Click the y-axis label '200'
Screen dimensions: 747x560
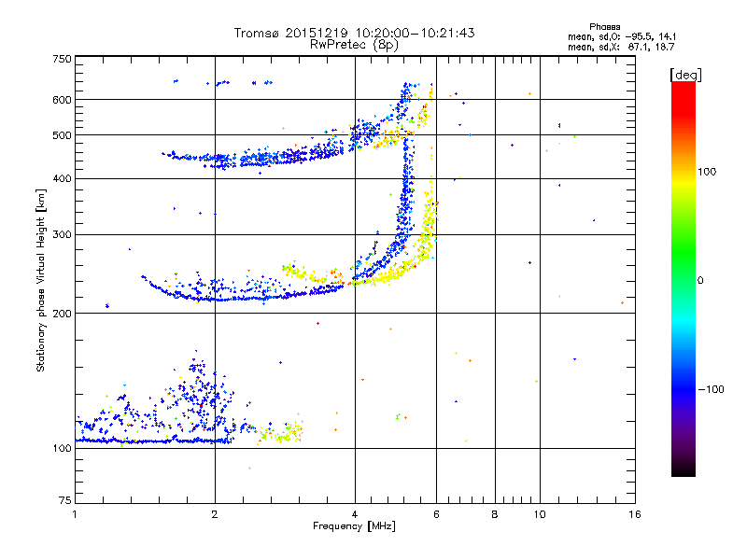pos(62,314)
